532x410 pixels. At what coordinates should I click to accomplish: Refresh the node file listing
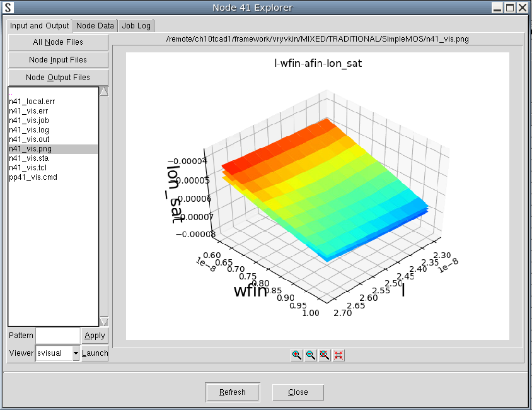232,392
